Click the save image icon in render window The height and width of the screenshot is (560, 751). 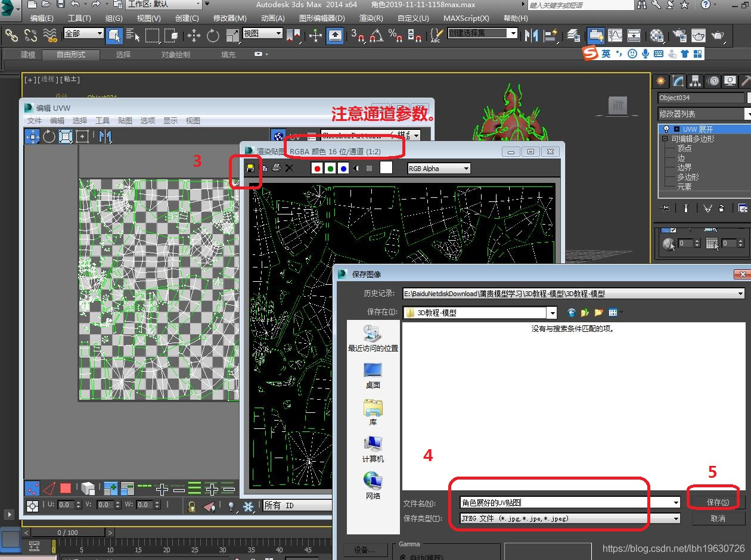pyautogui.click(x=250, y=168)
